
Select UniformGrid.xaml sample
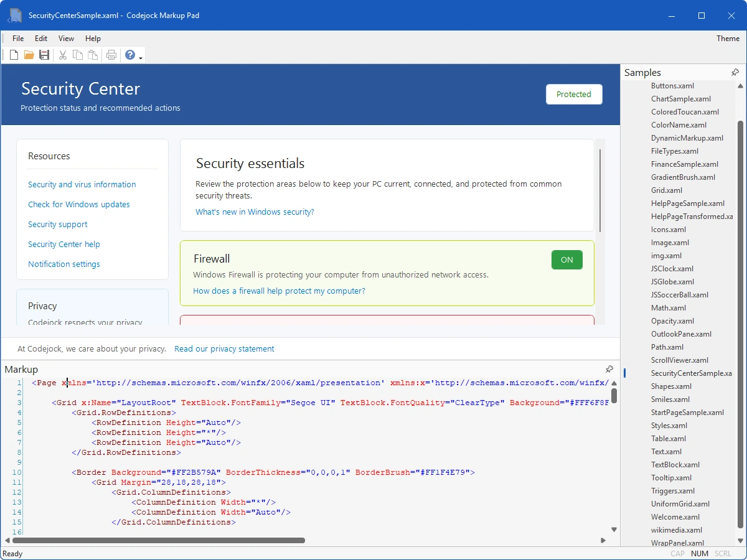(680, 504)
